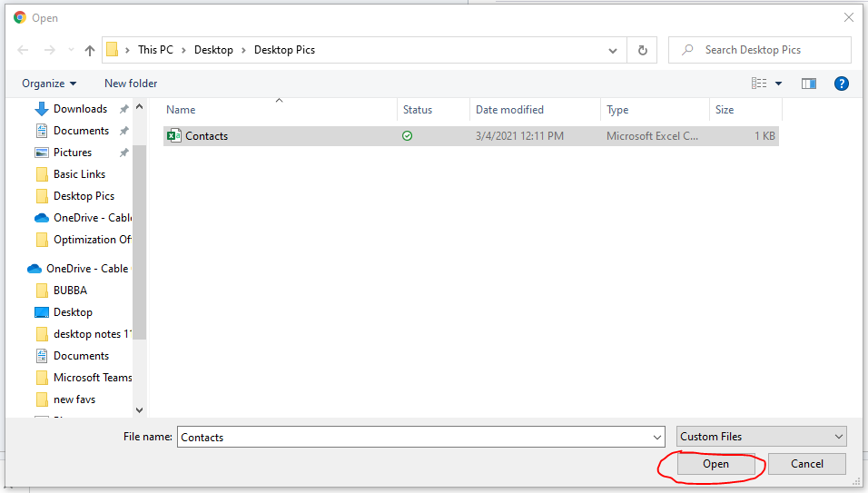Click the folder icon in address bar
Viewport: 868px width, 493px height.
(112, 50)
